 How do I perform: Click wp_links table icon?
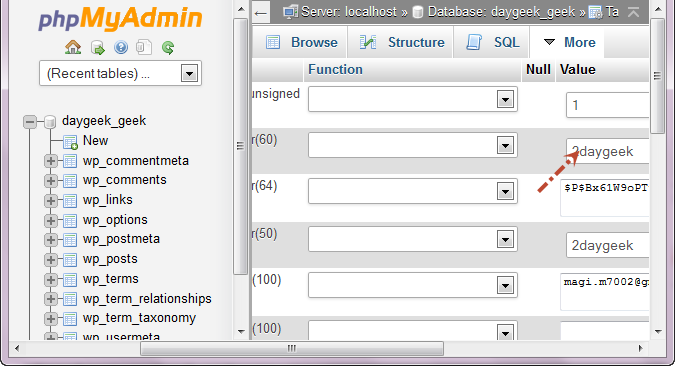[70, 201]
